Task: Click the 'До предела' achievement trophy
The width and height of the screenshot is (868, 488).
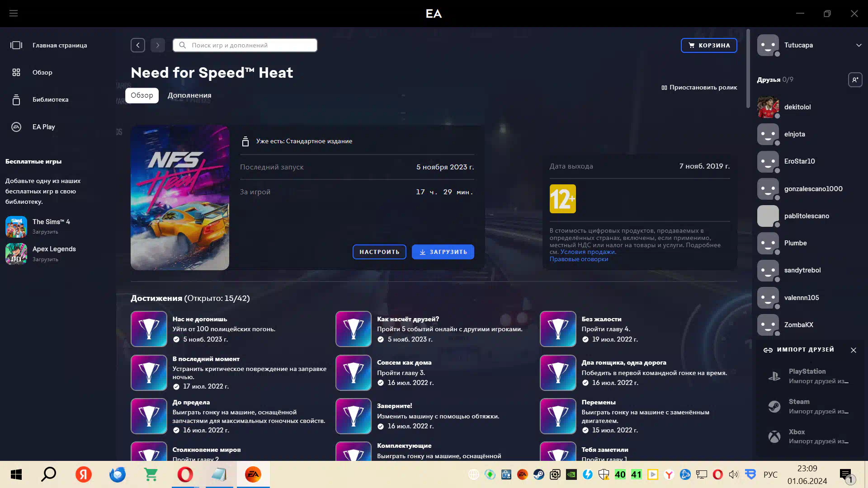Action: point(149,416)
